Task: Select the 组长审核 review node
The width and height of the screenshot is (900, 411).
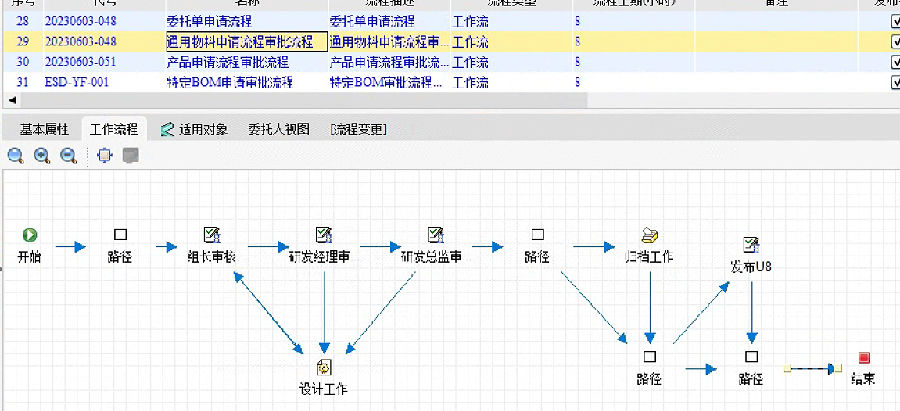Action: point(212,234)
